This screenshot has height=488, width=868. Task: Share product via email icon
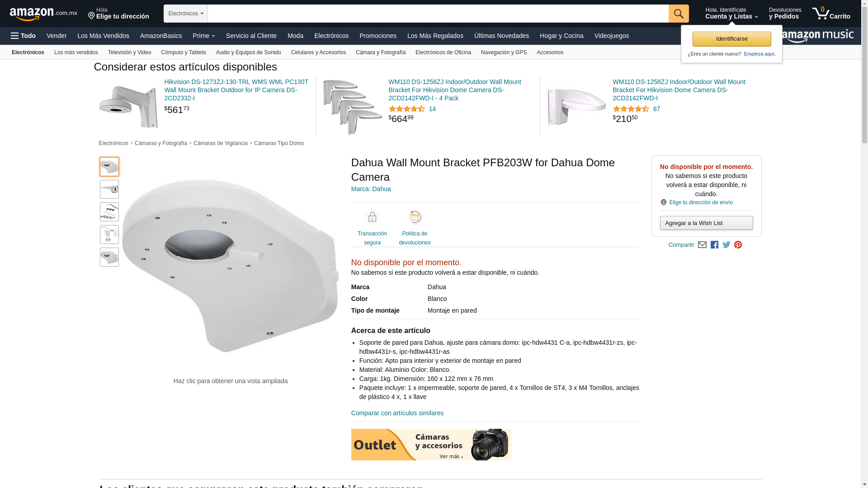tap(702, 245)
